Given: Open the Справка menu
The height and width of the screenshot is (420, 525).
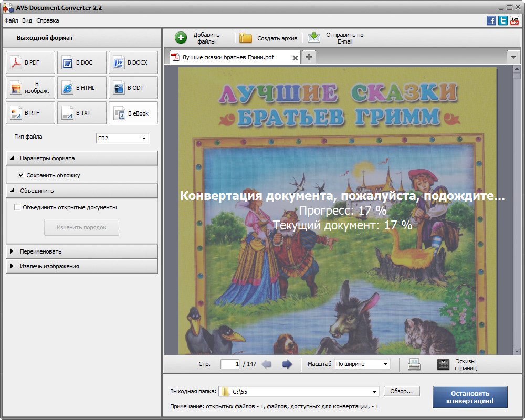Looking at the screenshot, I should [x=48, y=21].
